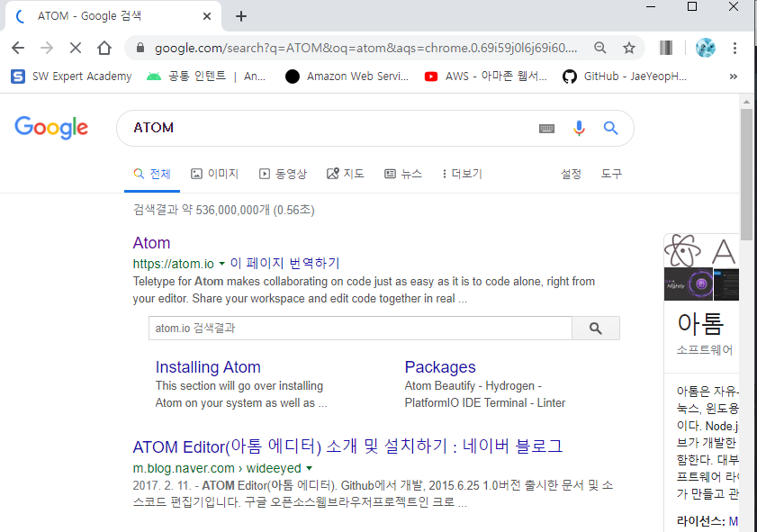Open the Chrome profile avatar
Viewport: 757px width, 532px height.
pos(706,48)
